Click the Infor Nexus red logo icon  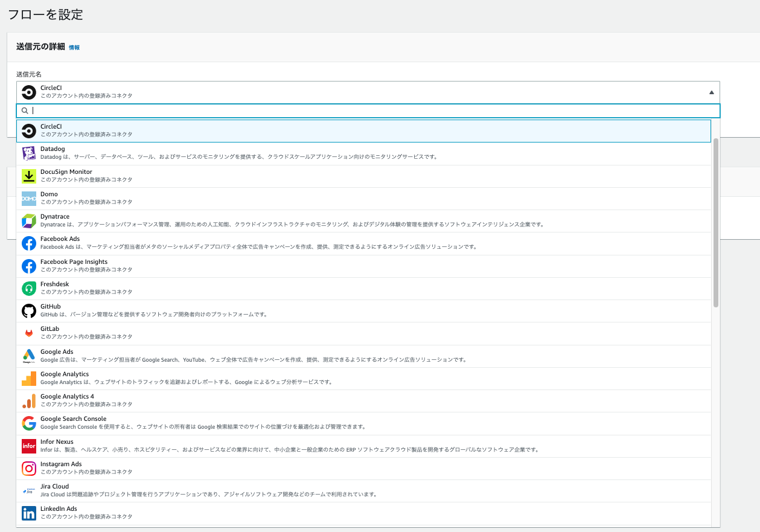point(29,445)
